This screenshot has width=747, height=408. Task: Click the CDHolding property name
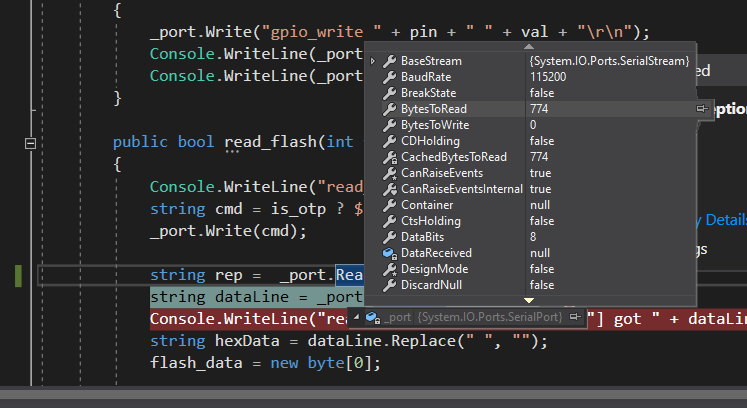click(x=430, y=141)
